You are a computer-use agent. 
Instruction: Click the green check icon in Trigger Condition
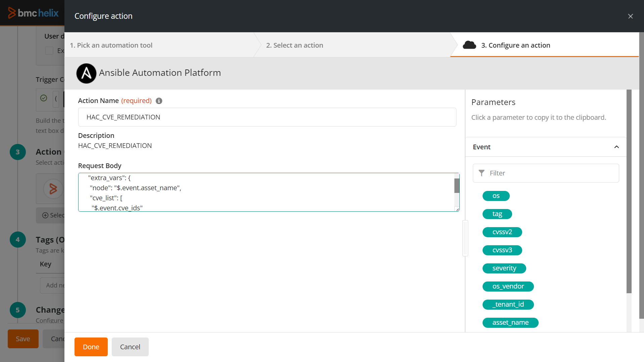click(x=44, y=98)
